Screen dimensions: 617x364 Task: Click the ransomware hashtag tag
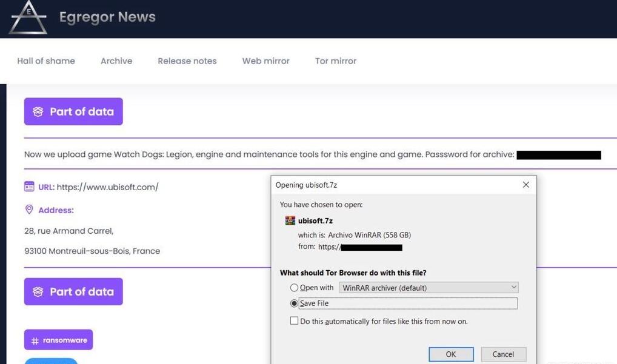(x=59, y=340)
